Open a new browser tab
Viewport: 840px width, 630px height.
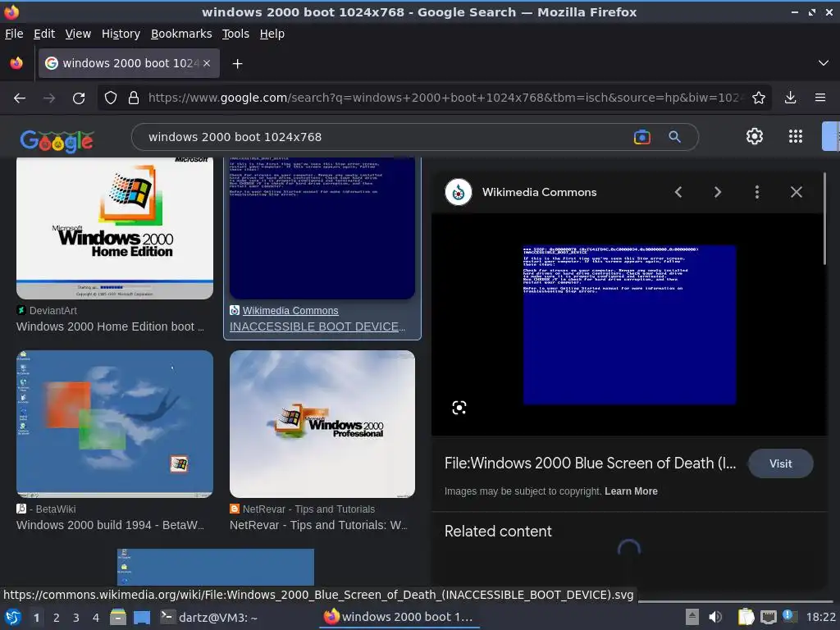[237, 64]
